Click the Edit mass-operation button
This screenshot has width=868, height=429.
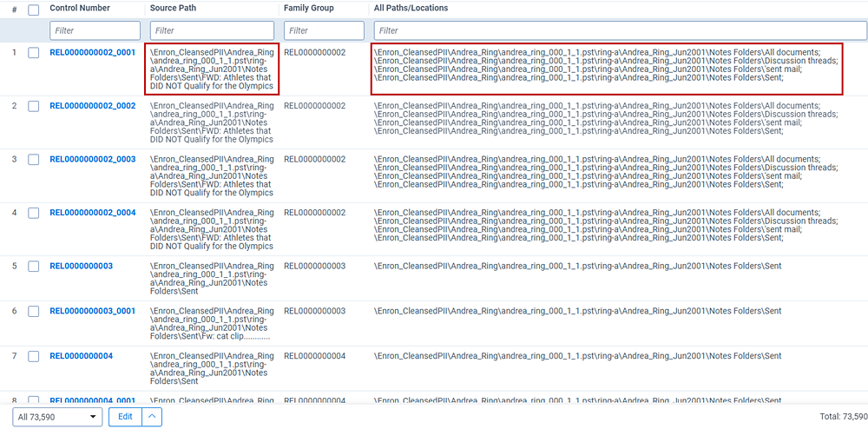point(126,417)
